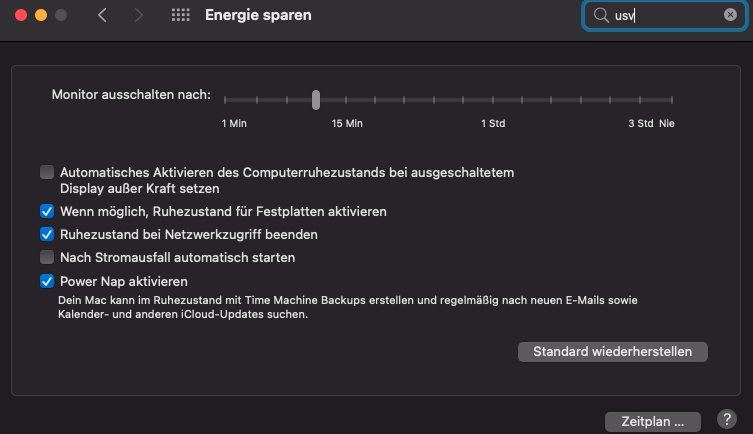The height and width of the screenshot is (434, 753).
Task: Turn off Power Nap checkbox
Action: [x=47, y=282]
